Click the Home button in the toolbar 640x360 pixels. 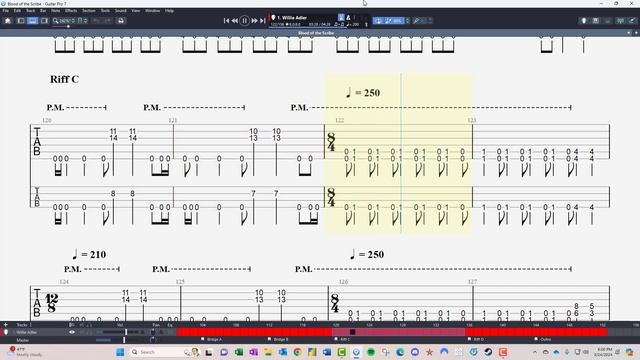(7, 20)
